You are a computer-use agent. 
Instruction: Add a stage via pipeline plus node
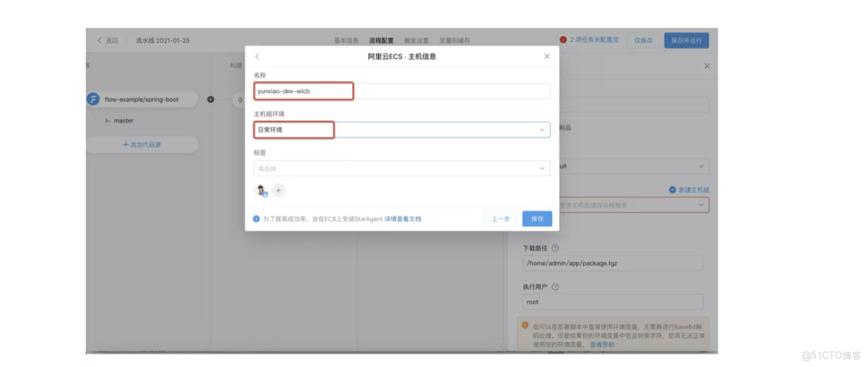(210, 100)
